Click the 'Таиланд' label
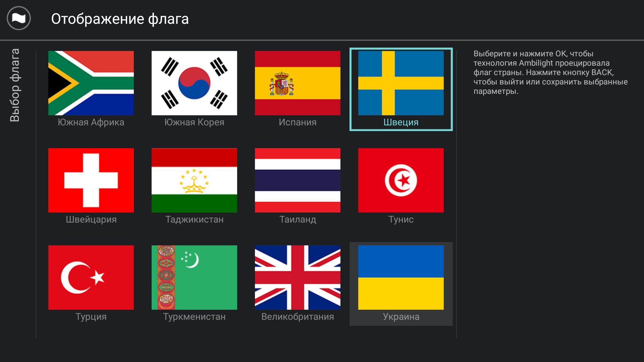644x362 pixels. 298,220
